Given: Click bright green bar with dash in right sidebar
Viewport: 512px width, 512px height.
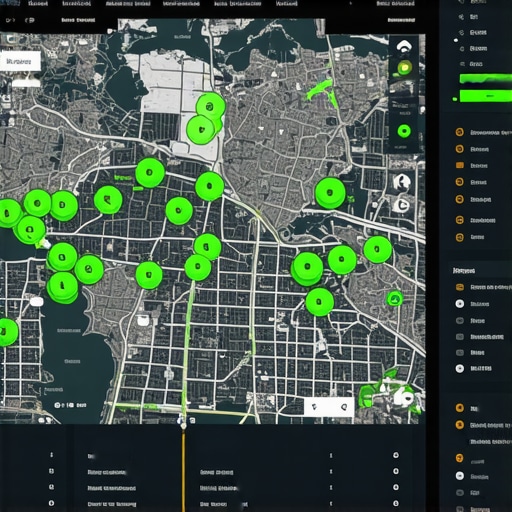Looking at the screenshot, I should point(486,96).
